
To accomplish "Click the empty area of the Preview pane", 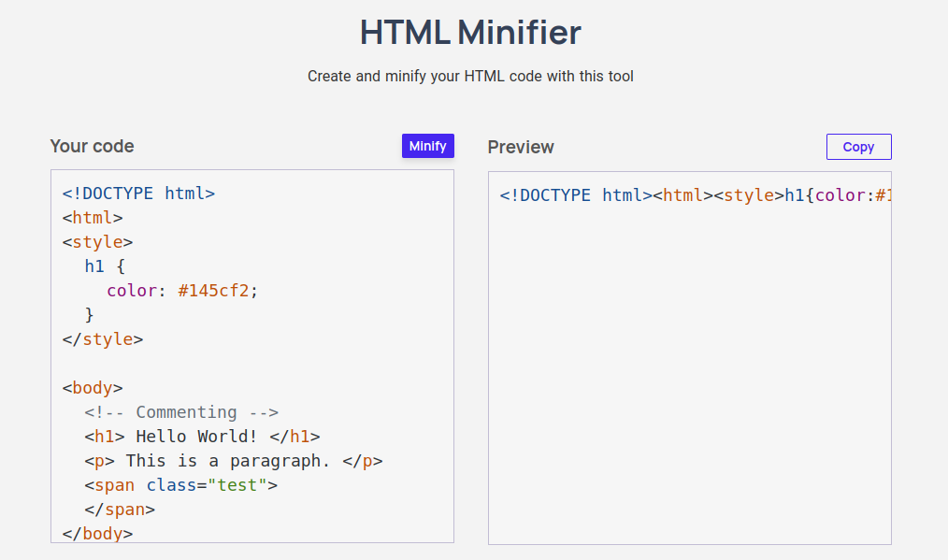I will point(689,374).
